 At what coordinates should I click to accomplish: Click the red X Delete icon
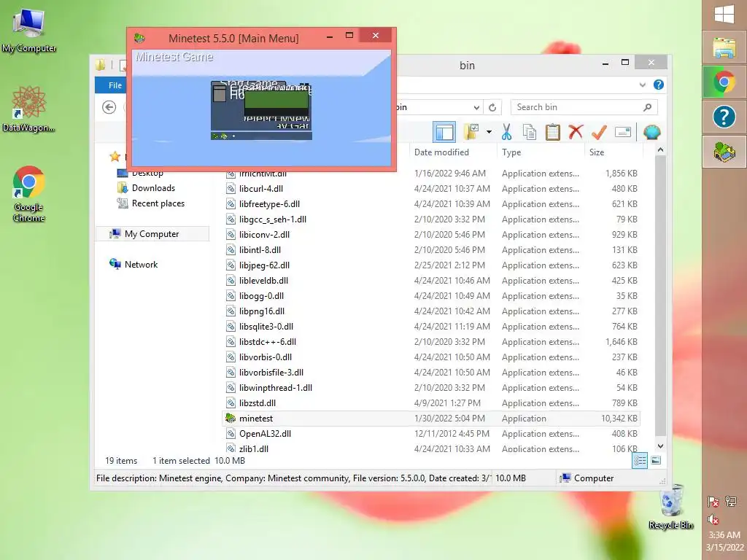pyautogui.click(x=576, y=132)
